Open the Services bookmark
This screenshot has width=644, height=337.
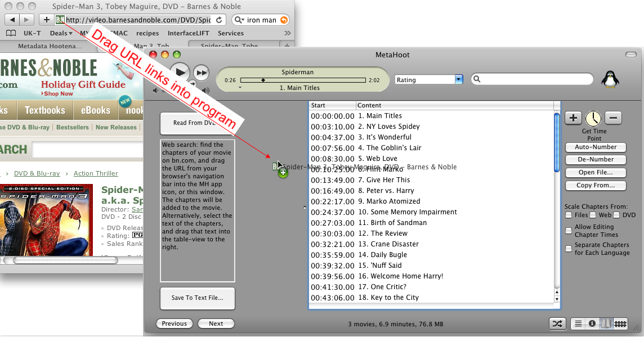click(x=230, y=33)
